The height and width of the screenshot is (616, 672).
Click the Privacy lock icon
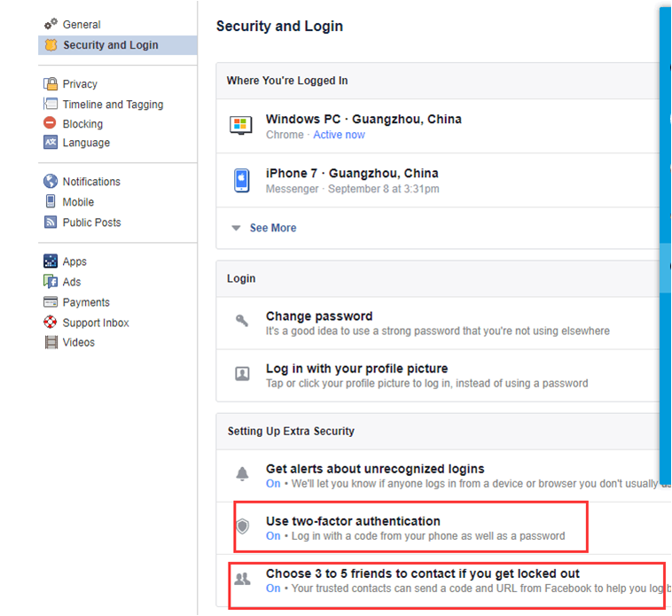51,84
